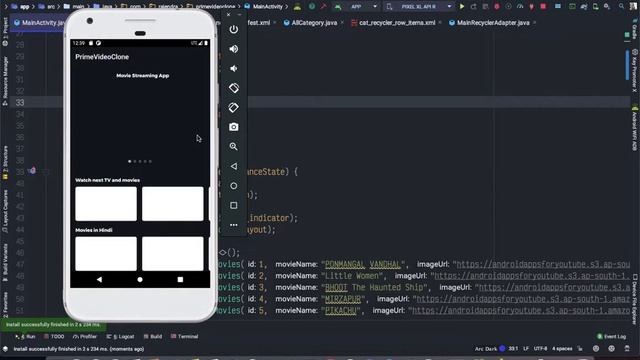Screen dimensions: 640x360
Task: Open the Resource Manager side panel
Action: coord(5,81)
